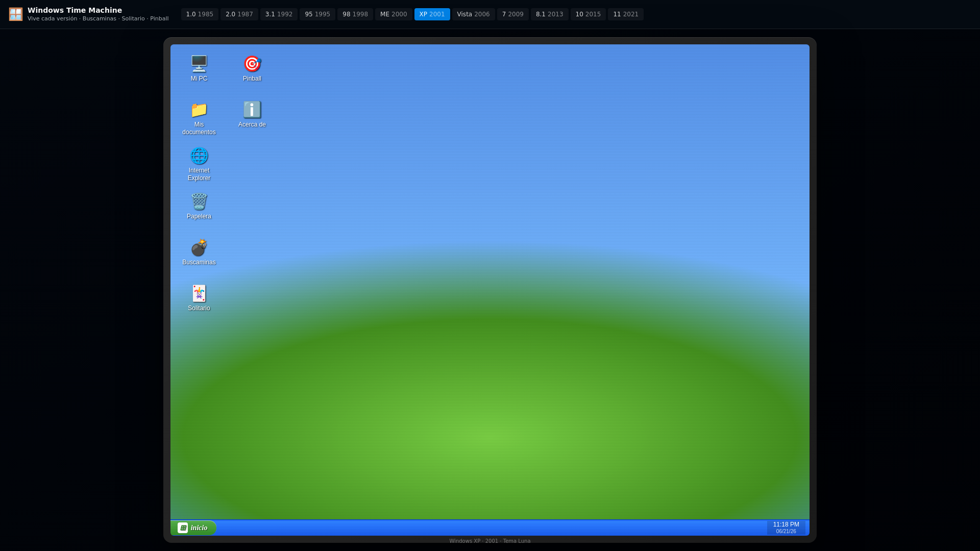Switch to the 11 2021 version tab
Screen dimensions: 980x551
tap(626, 14)
